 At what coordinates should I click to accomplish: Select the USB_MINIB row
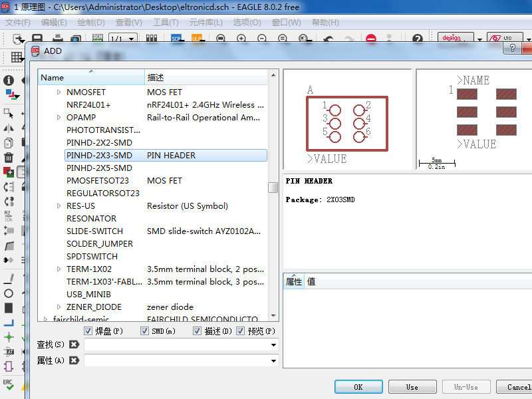[166, 294]
